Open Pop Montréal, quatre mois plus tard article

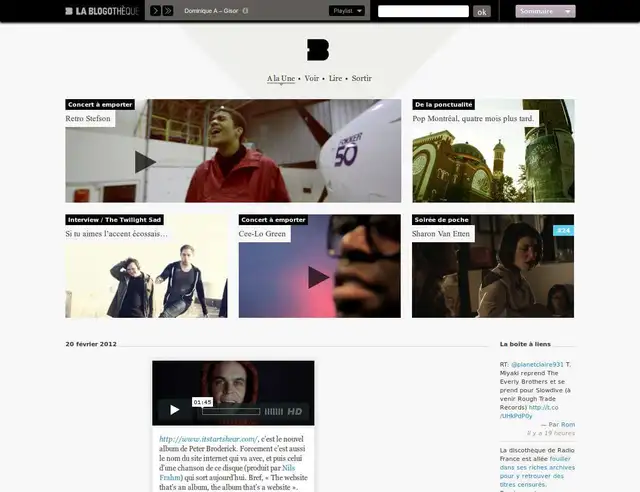473,119
